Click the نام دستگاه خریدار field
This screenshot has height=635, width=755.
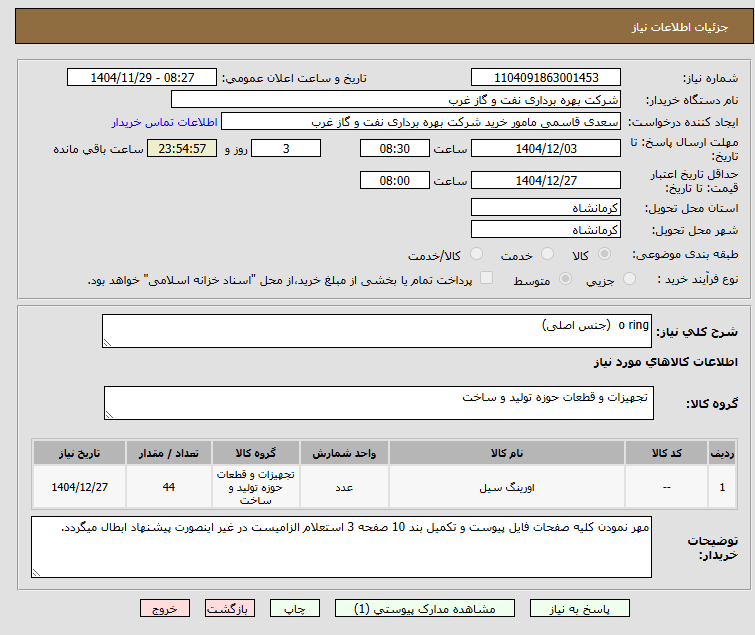click(396, 100)
